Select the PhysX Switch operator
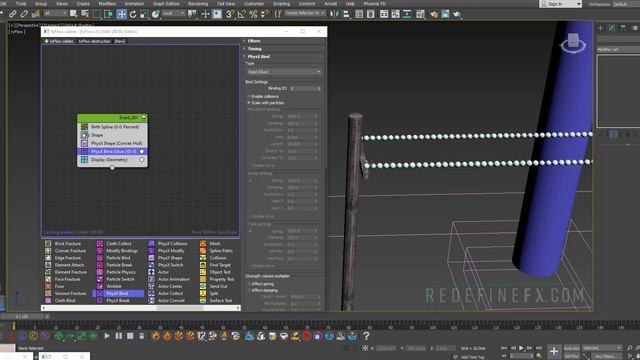Image resolution: width=640 pixels, height=360 pixels. 166,265
